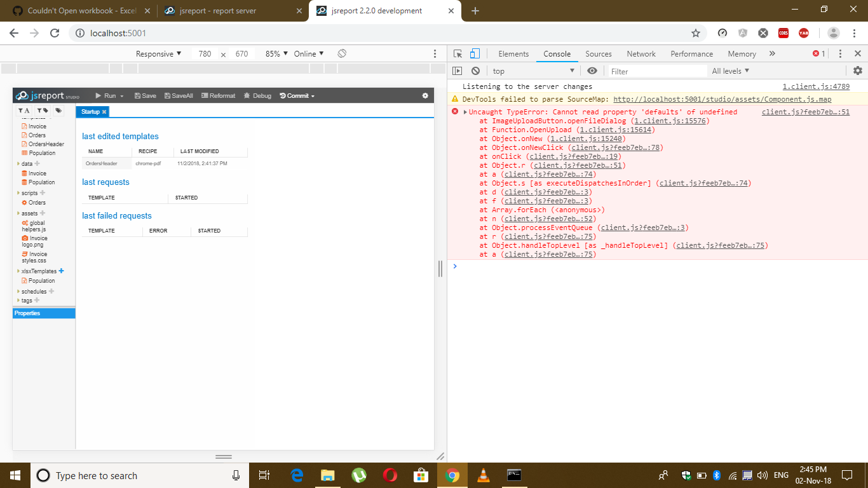The image size is (868, 488).
Task: Open the 85% zoom dropdown
Action: coord(275,53)
